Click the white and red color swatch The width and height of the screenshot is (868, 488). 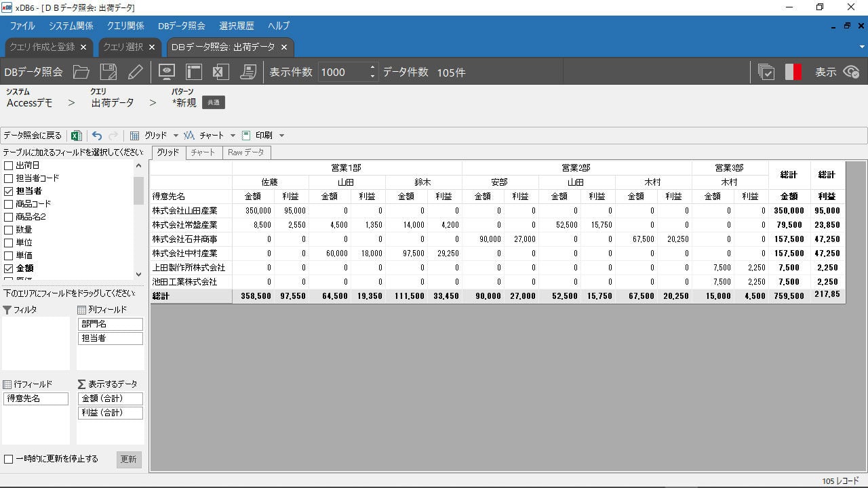coord(793,72)
